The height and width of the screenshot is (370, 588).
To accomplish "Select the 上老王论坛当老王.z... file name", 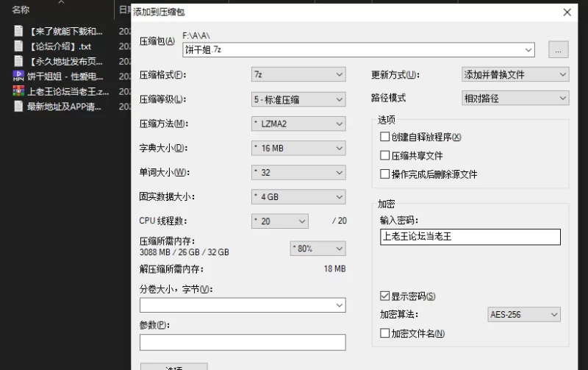I will [68, 91].
